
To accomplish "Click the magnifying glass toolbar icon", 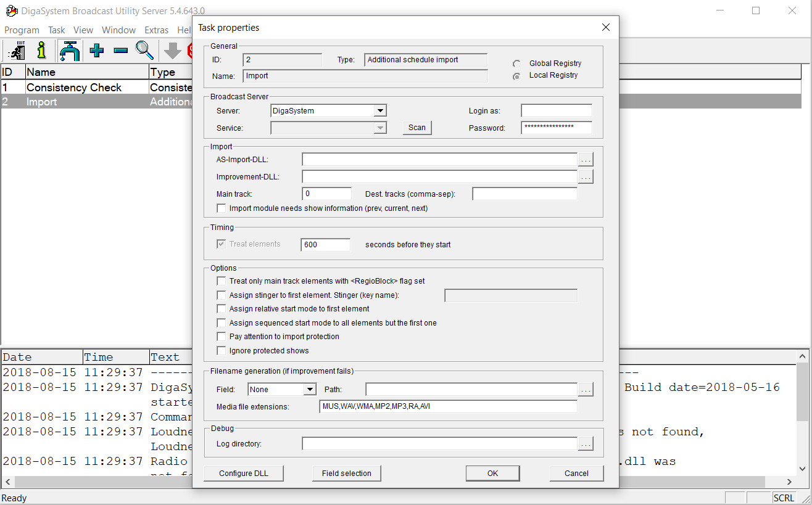I will click(x=144, y=51).
